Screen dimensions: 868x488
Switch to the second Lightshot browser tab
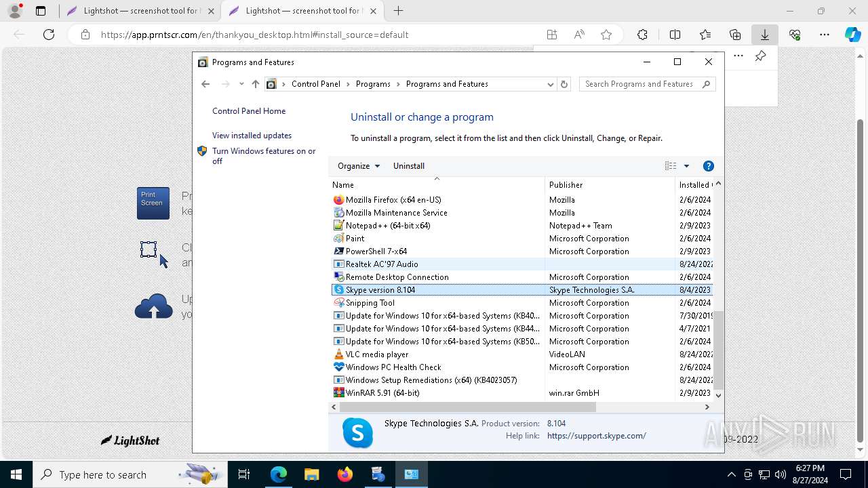302,11
